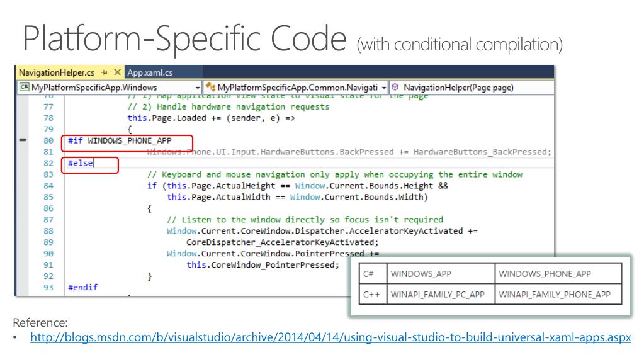
Task: Open the blogs.msdn.com reference link
Action: [x=330, y=337]
